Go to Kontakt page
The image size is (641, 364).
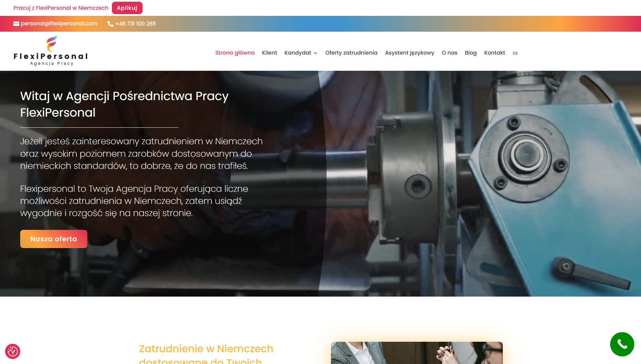click(494, 53)
